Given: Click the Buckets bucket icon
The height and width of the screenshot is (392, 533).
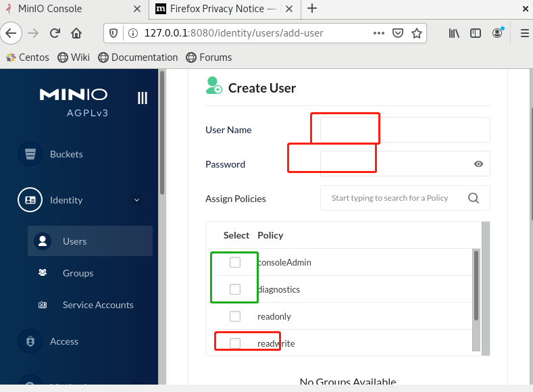Looking at the screenshot, I should [30, 154].
